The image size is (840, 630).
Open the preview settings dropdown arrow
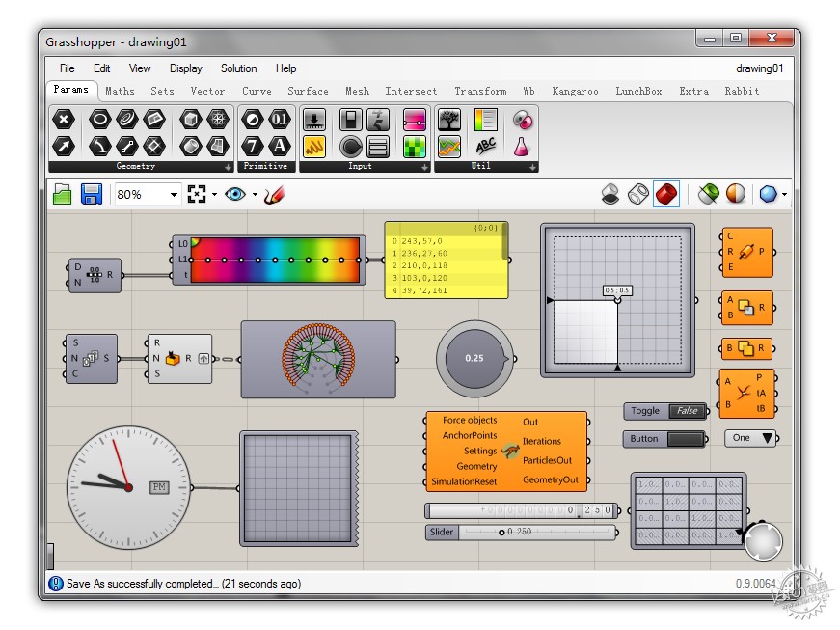(x=784, y=195)
